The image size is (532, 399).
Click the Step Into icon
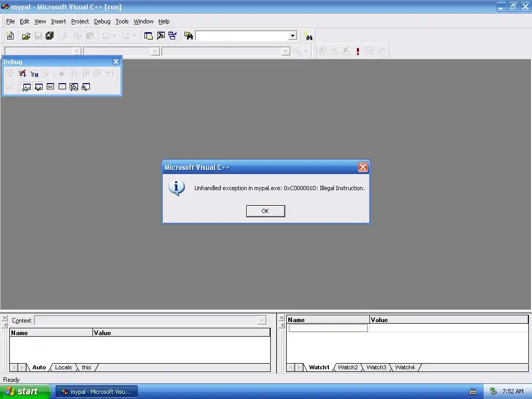(x=74, y=74)
